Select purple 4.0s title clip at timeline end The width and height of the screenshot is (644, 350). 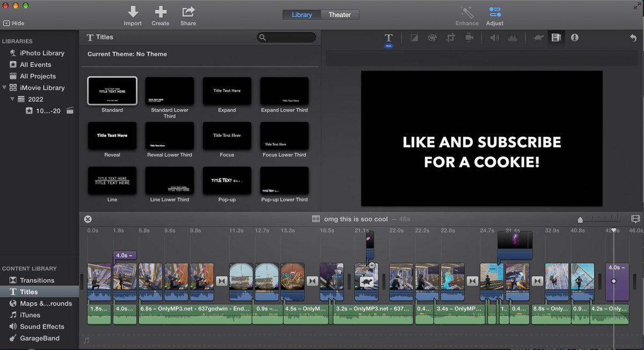(x=617, y=281)
